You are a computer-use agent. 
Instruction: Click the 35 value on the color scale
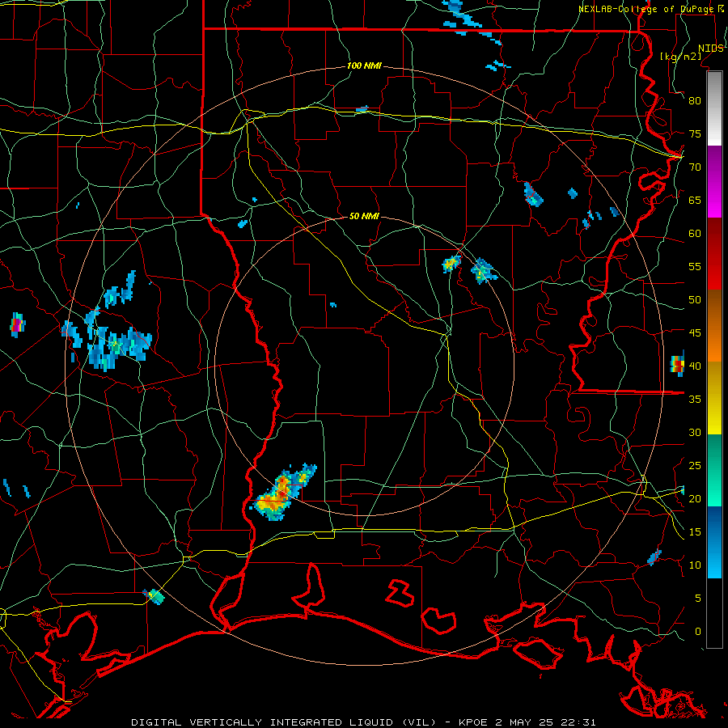[x=695, y=400]
